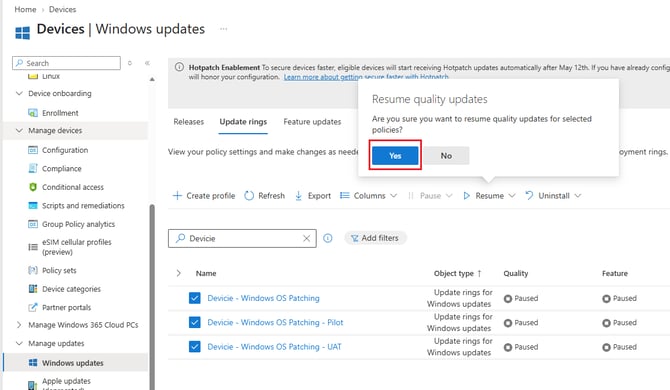Open Compliance in sidebar

pos(61,168)
